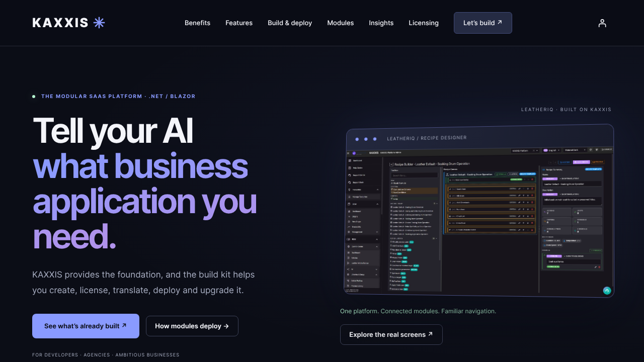Click the text "THE MODULAR SAAS PLATFORM · .NET / BLAZOR"
644x362 pixels.
click(118, 97)
